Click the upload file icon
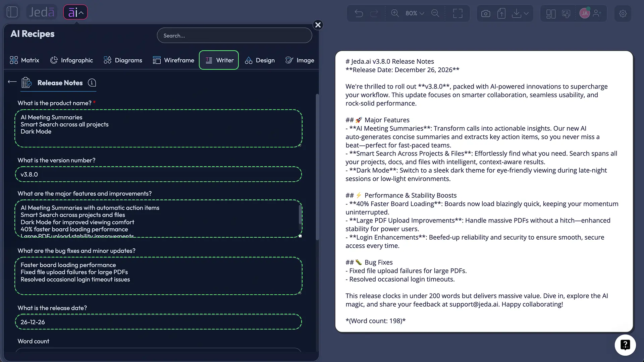Image resolution: width=644 pixels, height=362 pixels. pos(501,13)
